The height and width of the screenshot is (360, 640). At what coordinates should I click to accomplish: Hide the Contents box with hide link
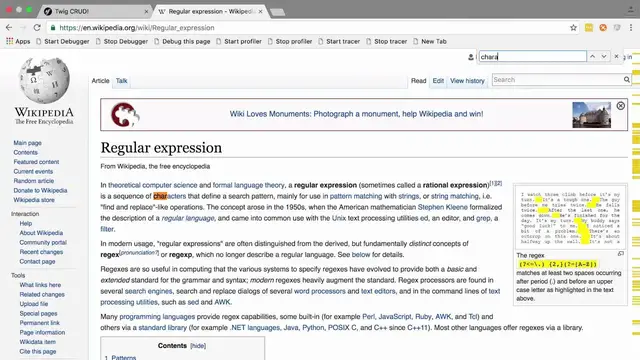pyautogui.click(x=198, y=346)
